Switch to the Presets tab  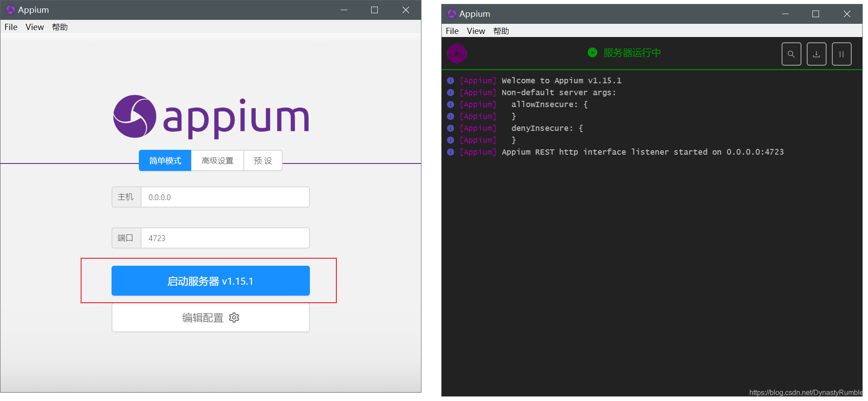[263, 160]
